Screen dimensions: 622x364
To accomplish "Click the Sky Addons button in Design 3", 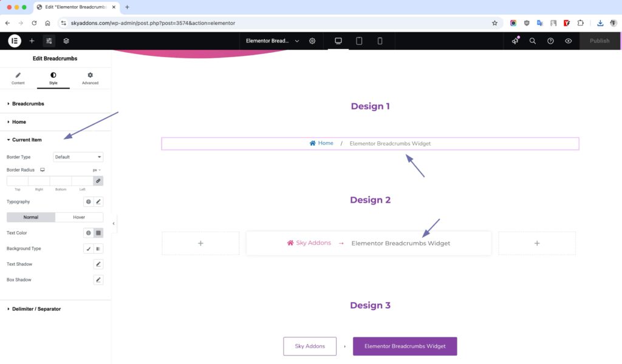I will 310,346.
